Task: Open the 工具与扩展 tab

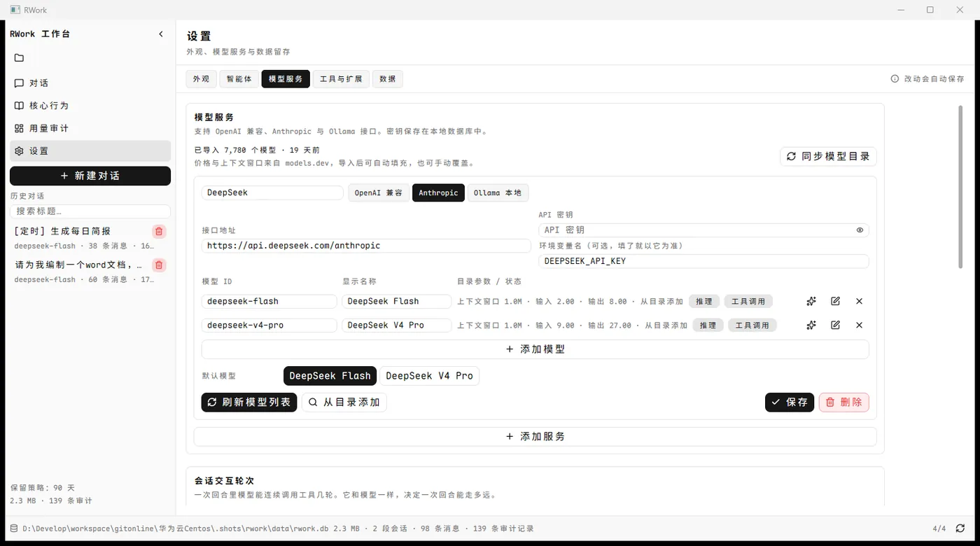Action: (341, 79)
